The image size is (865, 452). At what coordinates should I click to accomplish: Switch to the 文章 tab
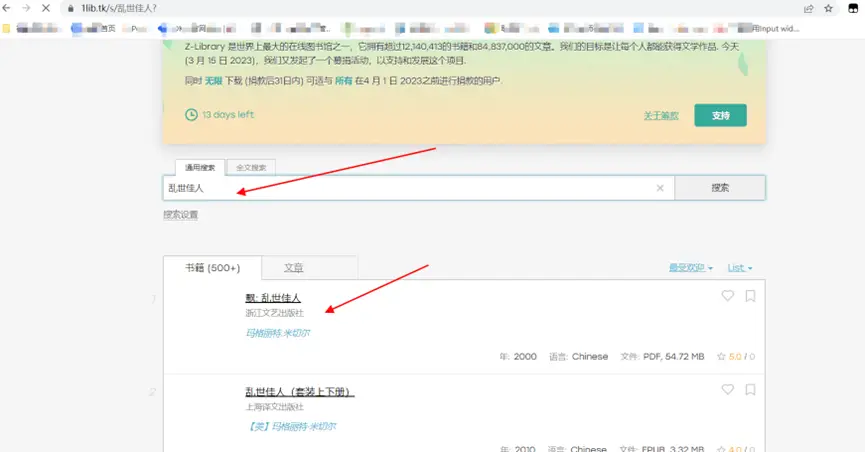(x=293, y=268)
